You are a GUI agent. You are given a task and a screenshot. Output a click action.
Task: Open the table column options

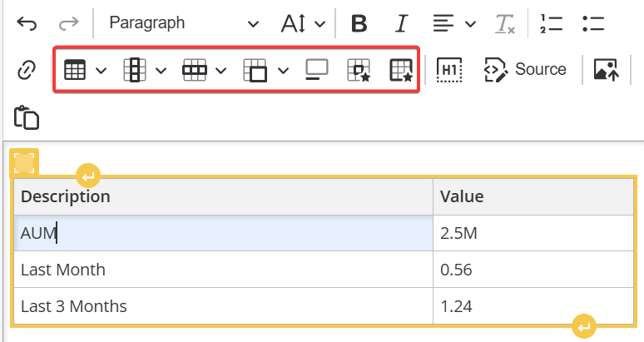pos(144,71)
